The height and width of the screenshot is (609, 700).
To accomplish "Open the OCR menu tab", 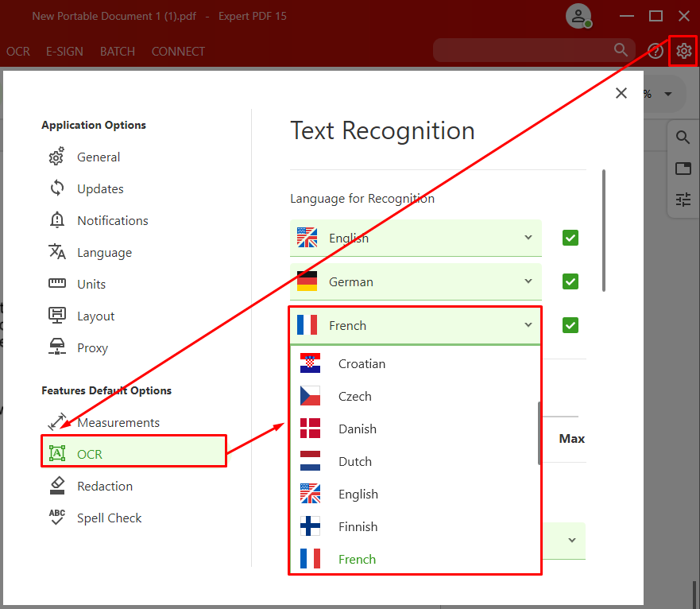I will tap(17, 52).
